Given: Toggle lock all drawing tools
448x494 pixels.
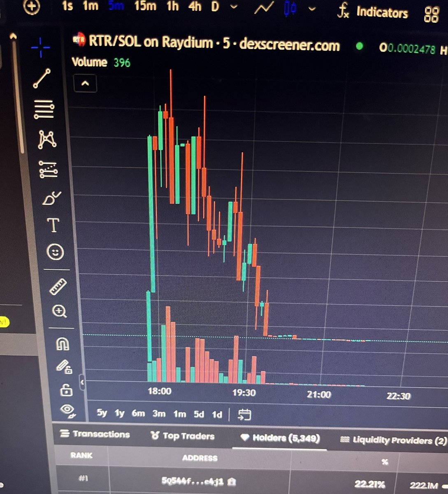Looking at the screenshot, I should tap(66, 389).
